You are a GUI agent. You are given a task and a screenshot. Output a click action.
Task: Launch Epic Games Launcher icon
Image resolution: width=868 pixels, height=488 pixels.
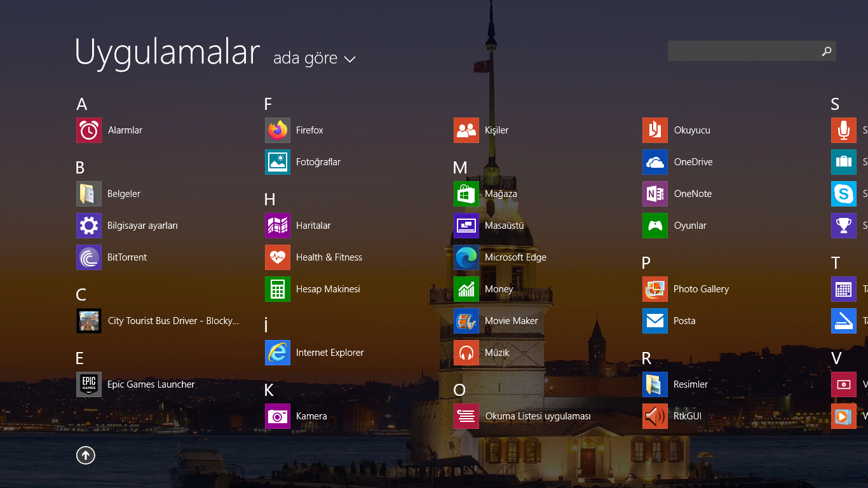click(x=89, y=384)
